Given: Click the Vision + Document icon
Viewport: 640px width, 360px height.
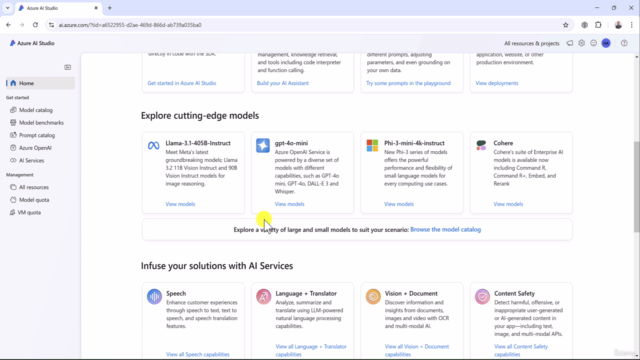Looking at the screenshot, I should pyautogui.click(x=373, y=296).
